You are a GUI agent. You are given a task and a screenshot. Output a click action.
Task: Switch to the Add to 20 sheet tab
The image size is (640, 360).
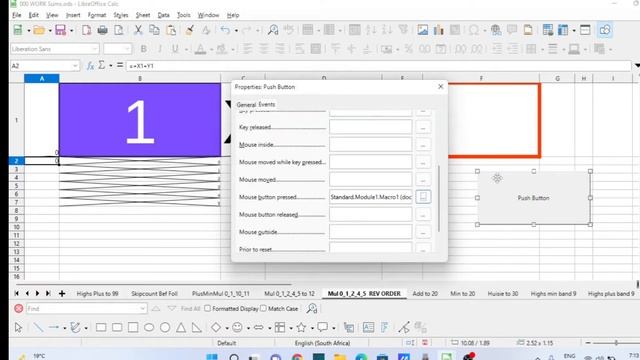tap(425, 293)
